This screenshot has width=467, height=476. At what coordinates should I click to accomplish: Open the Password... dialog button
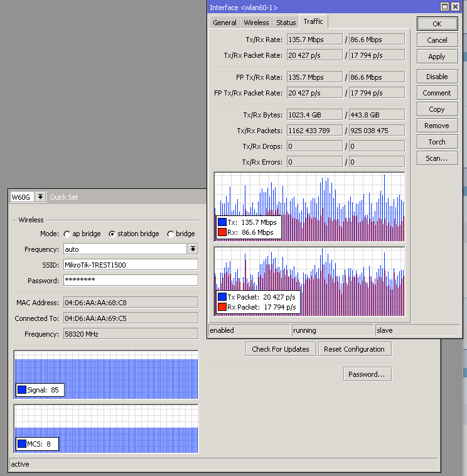pyautogui.click(x=367, y=374)
